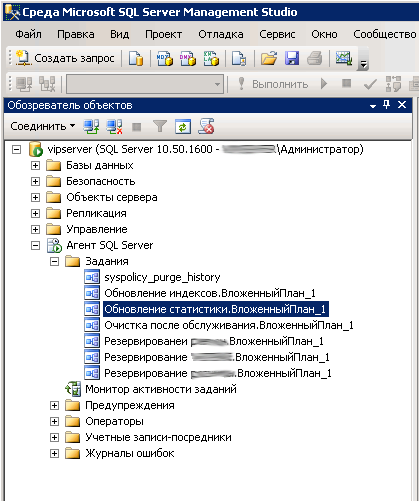Open the Object Explorer window position arrow

tap(373, 106)
